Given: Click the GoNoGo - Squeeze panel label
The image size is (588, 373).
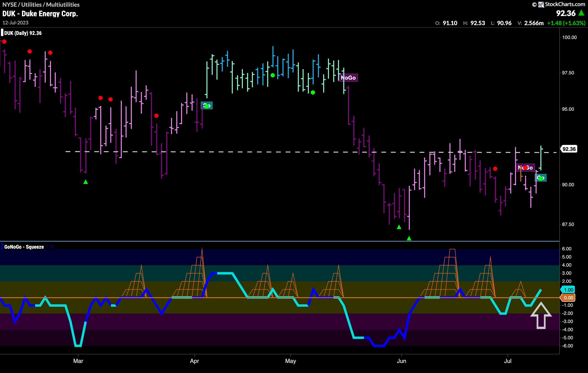Looking at the screenshot, I should [x=24, y=247].
